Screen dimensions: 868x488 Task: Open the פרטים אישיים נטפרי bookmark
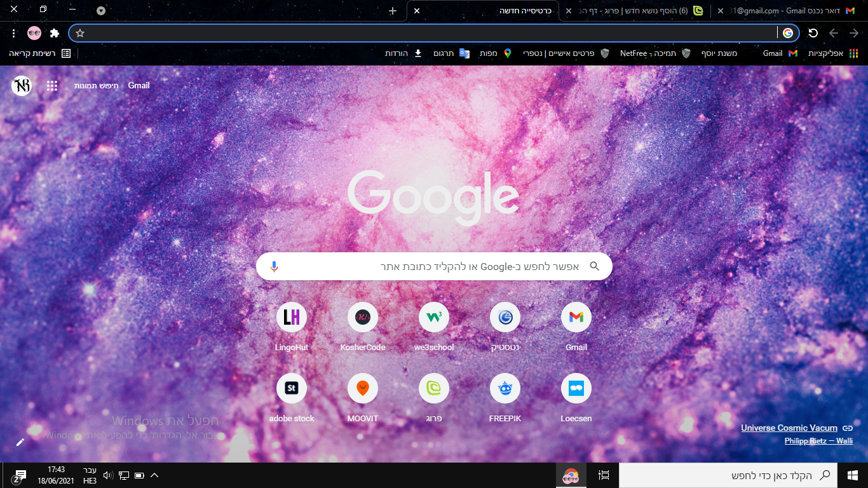pos(566,53)
